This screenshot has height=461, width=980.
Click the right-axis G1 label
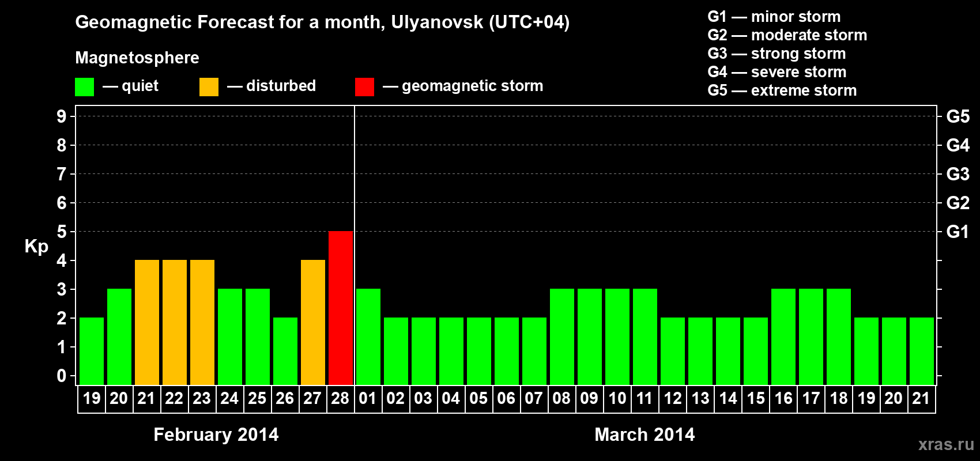coord(958,232)
